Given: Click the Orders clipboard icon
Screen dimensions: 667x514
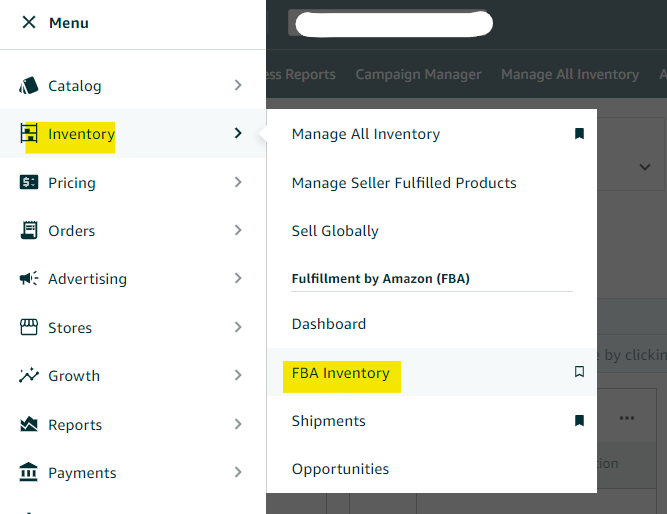Looking at the screenshot, I should click(29, 230).
